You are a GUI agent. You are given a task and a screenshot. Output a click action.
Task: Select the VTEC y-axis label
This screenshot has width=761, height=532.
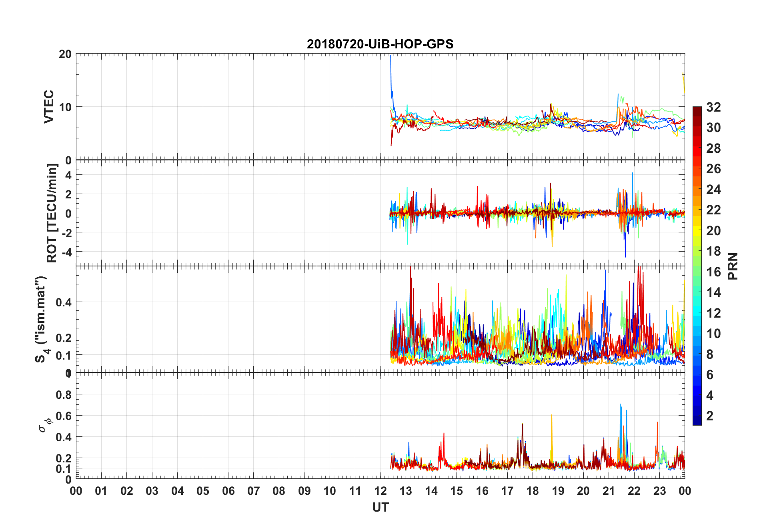(x=48, y=106)
